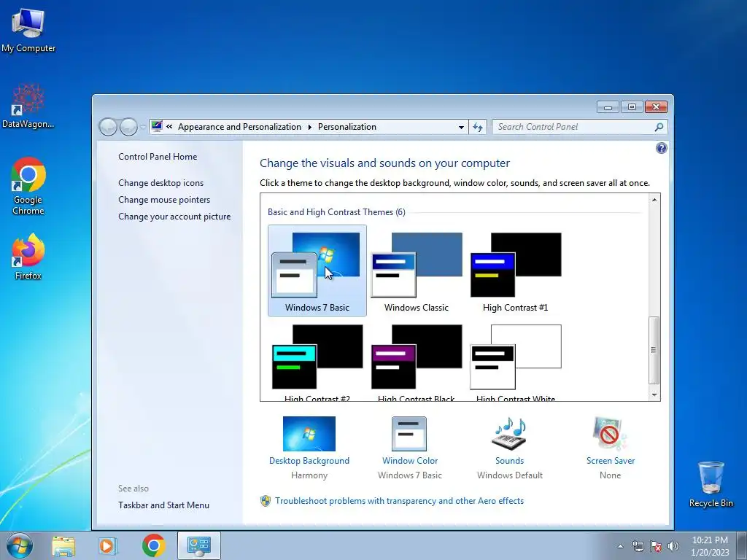The image size is (747, 560).
Task: Click Troubleshoot problems with transparency link
Action: coord(399,501)
